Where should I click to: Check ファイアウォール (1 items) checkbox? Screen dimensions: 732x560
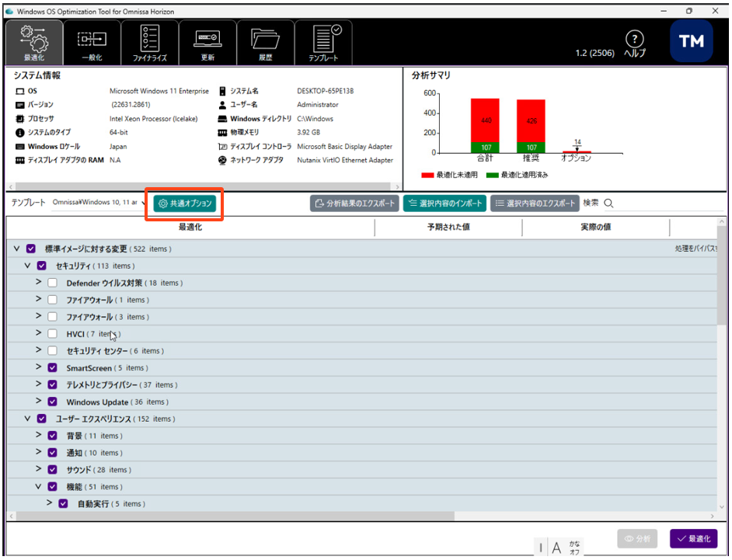tap(52, 300)
